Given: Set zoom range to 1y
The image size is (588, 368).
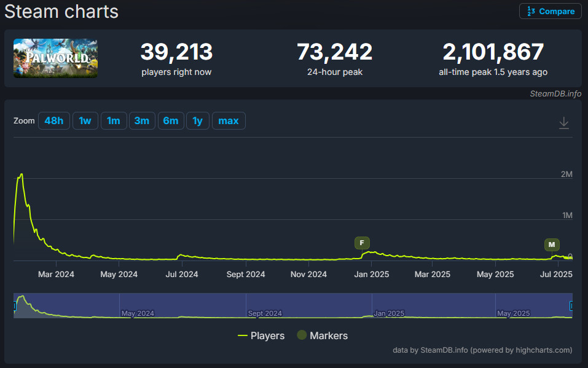Looking at the screenshot, I should pos(198,121).
